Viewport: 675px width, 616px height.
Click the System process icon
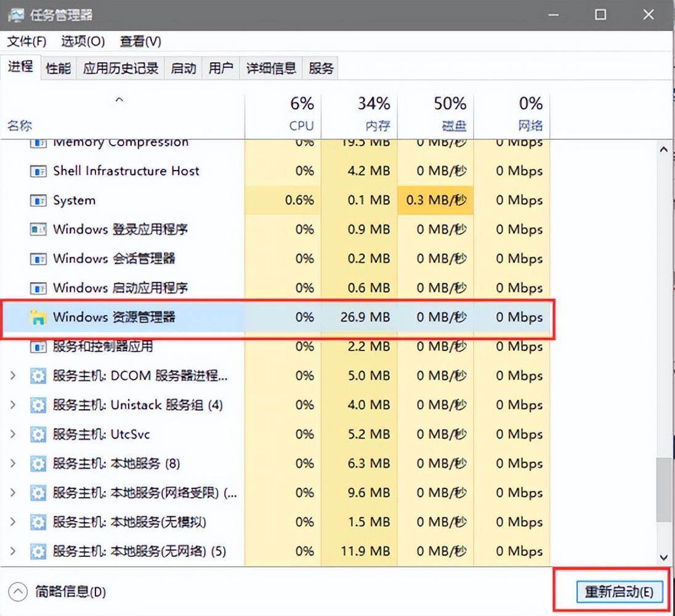pos(39,200)
